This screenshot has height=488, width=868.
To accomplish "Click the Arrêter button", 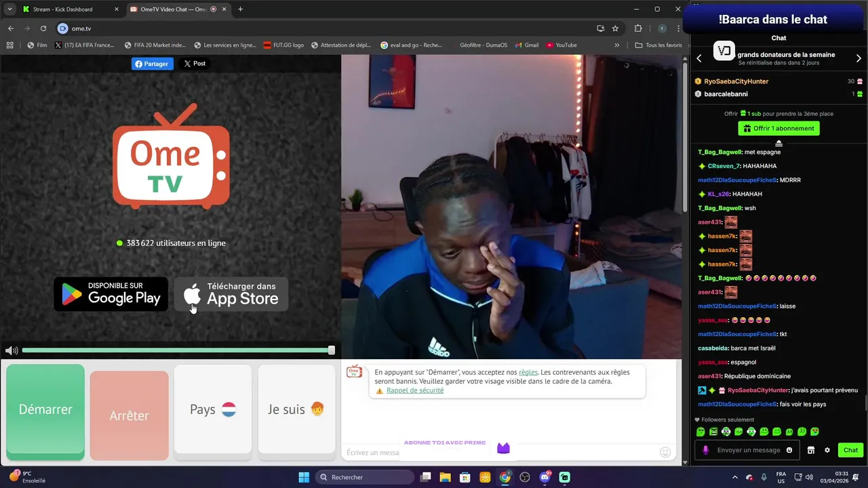I will coord(129,415).
